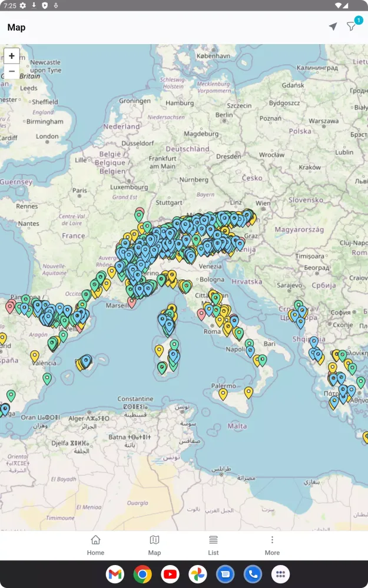The image size is (368, 588).
Task: Go to the Home tab
Action: [95, 545]
